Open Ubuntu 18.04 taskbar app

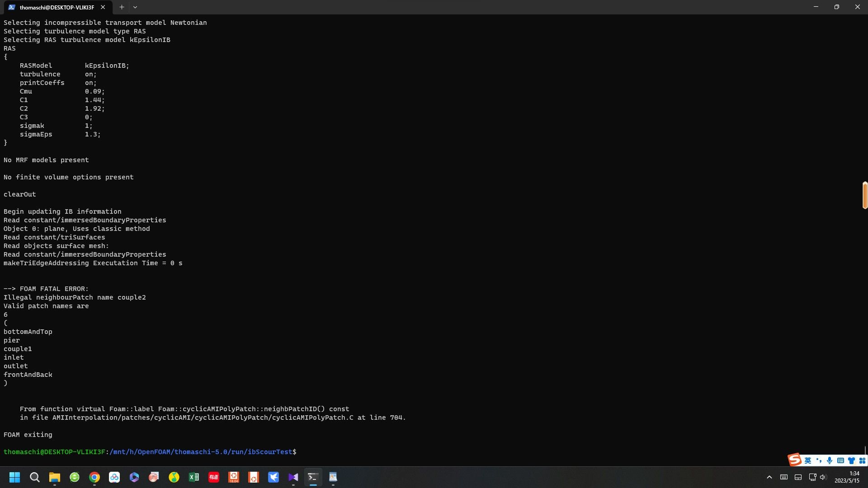tap(234, 477)
